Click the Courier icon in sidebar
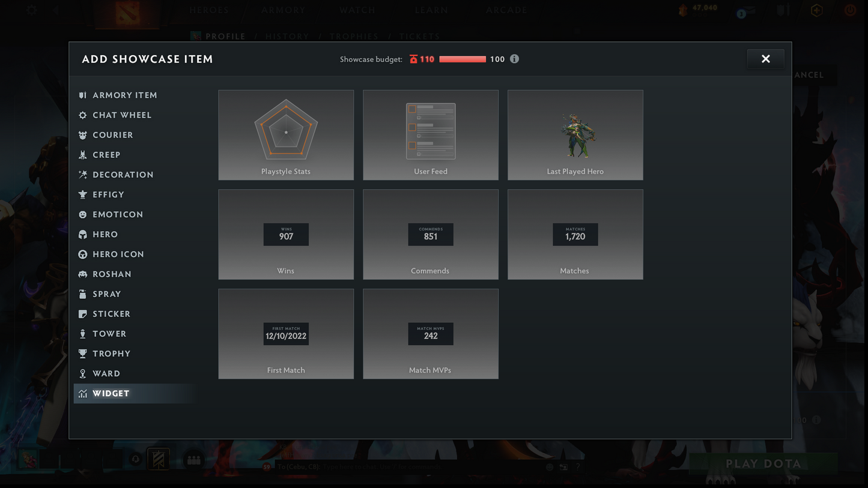The height and width of the screenshot is (488, 868). 83,135
